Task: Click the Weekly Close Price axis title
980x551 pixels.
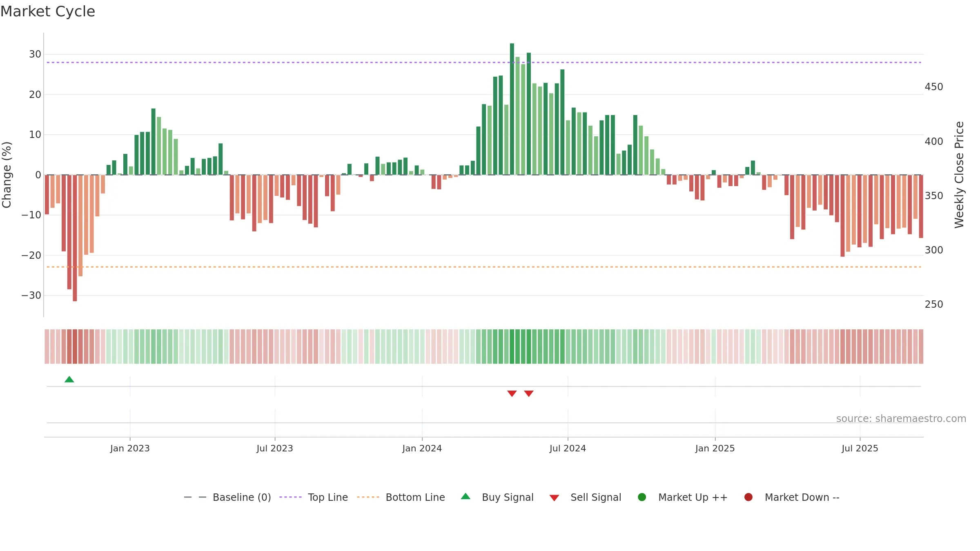Action: pyautogui.click(x=959, y=175)
